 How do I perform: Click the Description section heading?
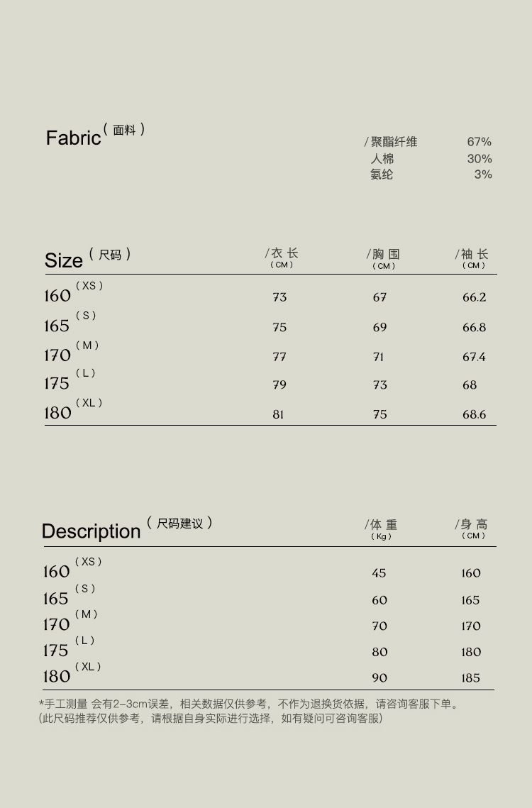pos(92,531)
